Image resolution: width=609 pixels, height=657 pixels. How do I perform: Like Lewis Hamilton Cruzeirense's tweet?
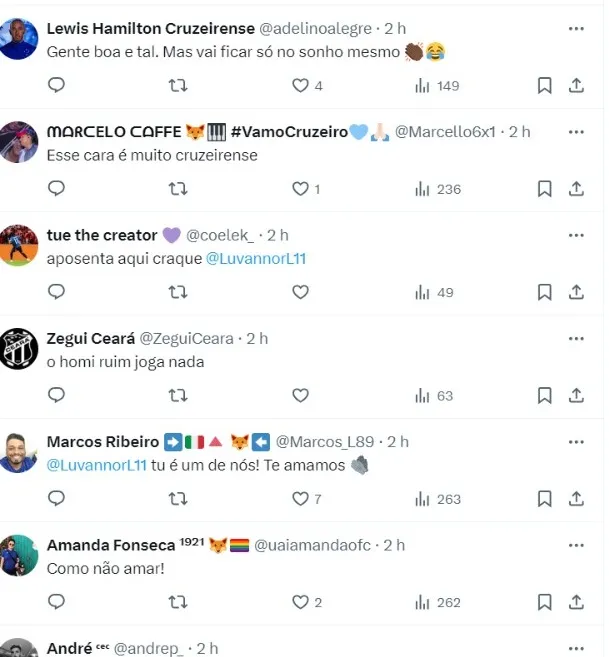[x=300, y=86]
